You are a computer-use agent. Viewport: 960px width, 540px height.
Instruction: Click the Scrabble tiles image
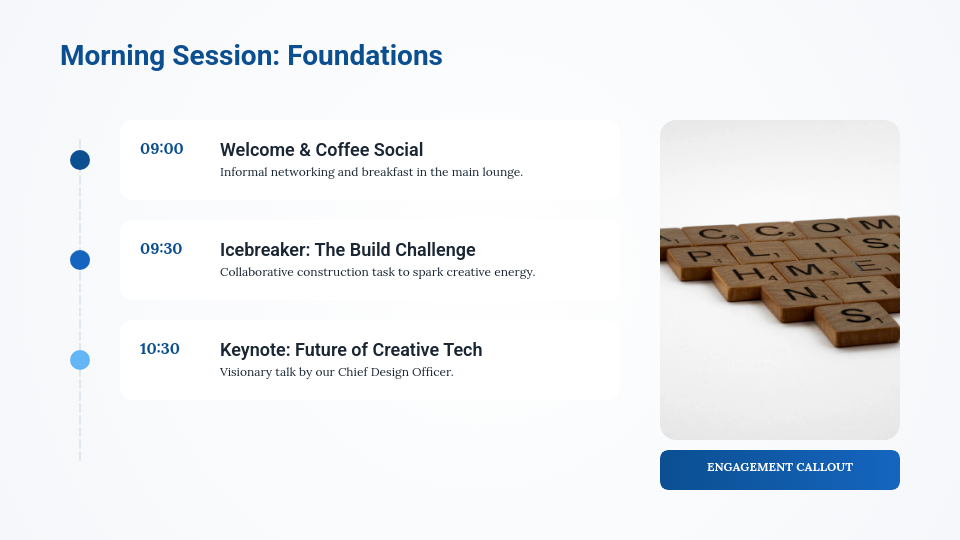pyautogui.click(x=780, y=280)
